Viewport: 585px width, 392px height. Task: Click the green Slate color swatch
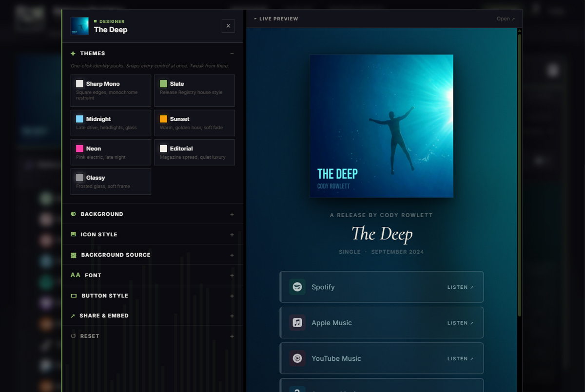pos(163,84)
